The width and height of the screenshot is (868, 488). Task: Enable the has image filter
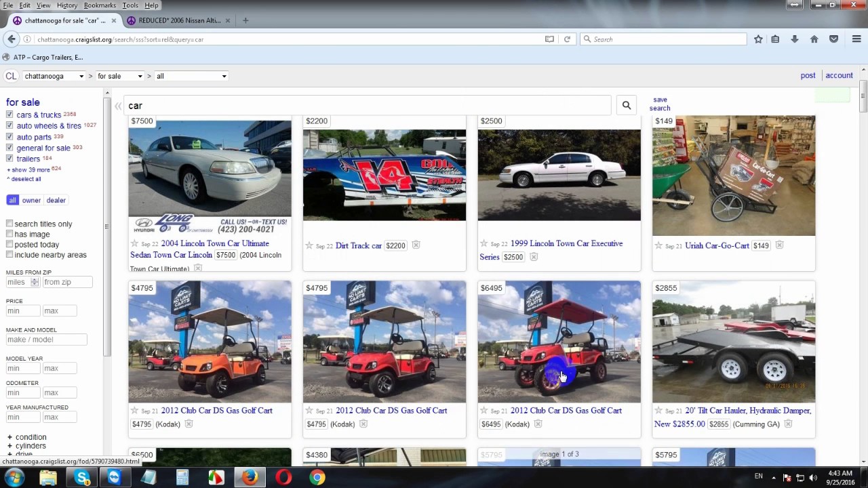pos(9,234)
